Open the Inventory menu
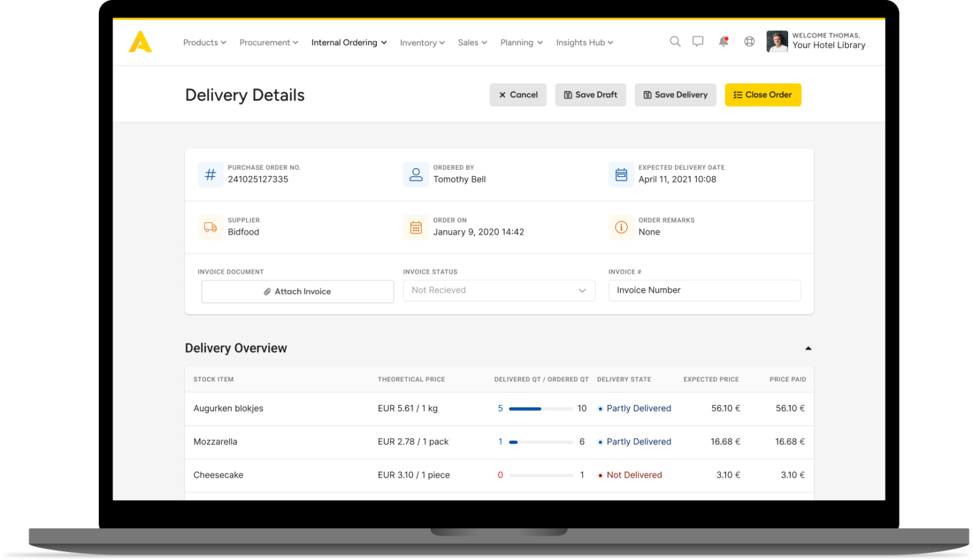The width and height of the screenshot is (973, 560). (x=423, y=42)
